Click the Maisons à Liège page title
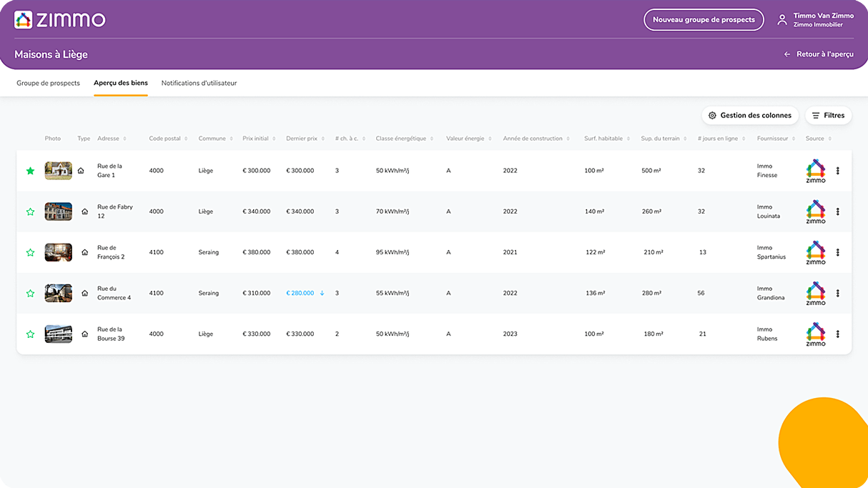868x488 pixels. [51, 54]
